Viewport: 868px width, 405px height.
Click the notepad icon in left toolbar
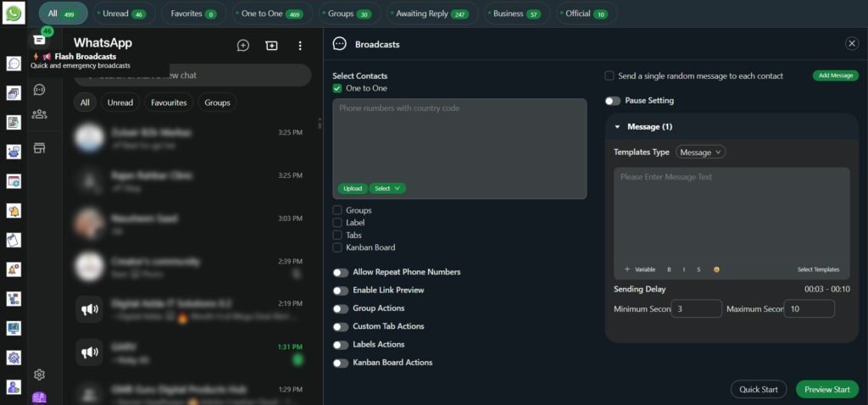click(x=14, y=240)
